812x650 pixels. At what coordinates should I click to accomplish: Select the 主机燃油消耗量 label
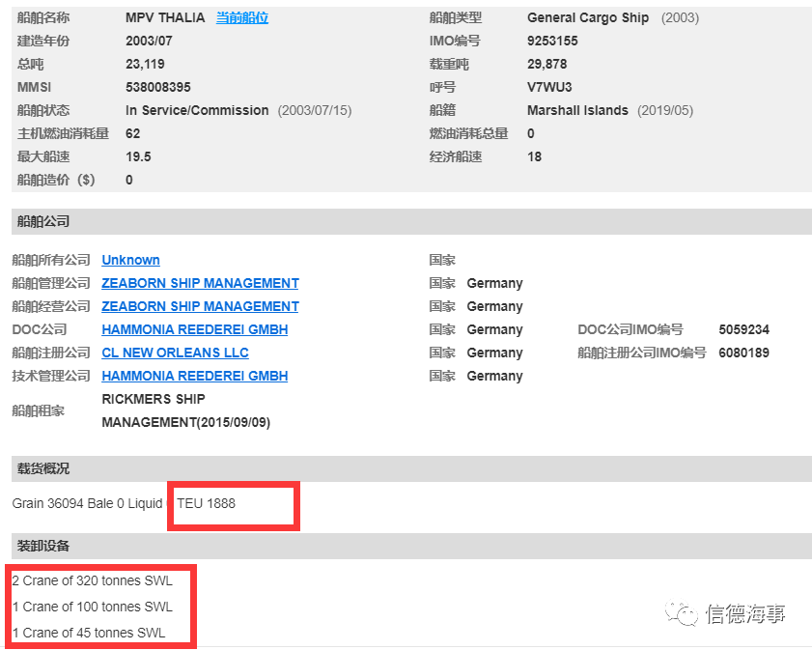63,133
